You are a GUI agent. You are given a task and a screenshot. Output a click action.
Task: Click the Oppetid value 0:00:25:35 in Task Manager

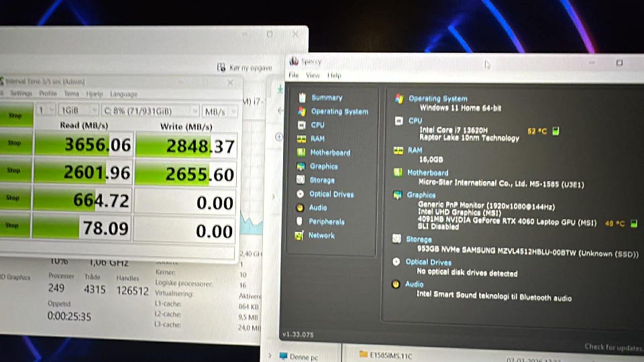[x=69, y=316]
